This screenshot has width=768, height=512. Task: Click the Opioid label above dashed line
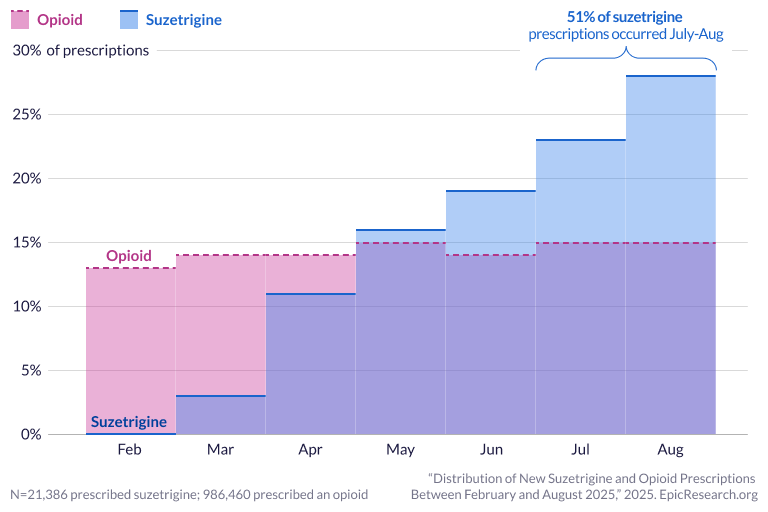pyautogui.click(x=129, y=256)
